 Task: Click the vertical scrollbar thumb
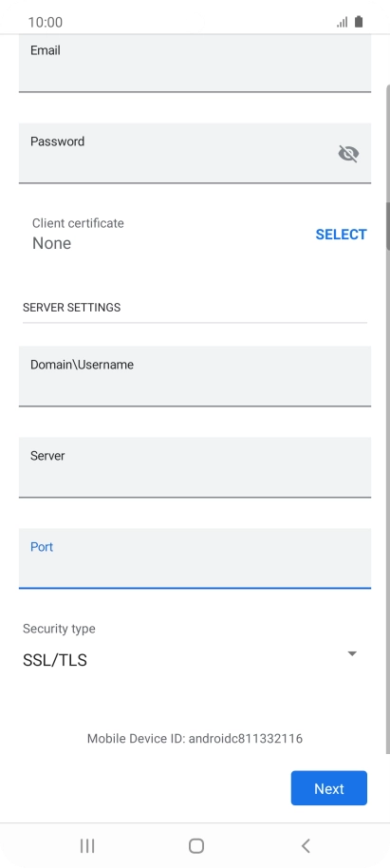[388, 226]
